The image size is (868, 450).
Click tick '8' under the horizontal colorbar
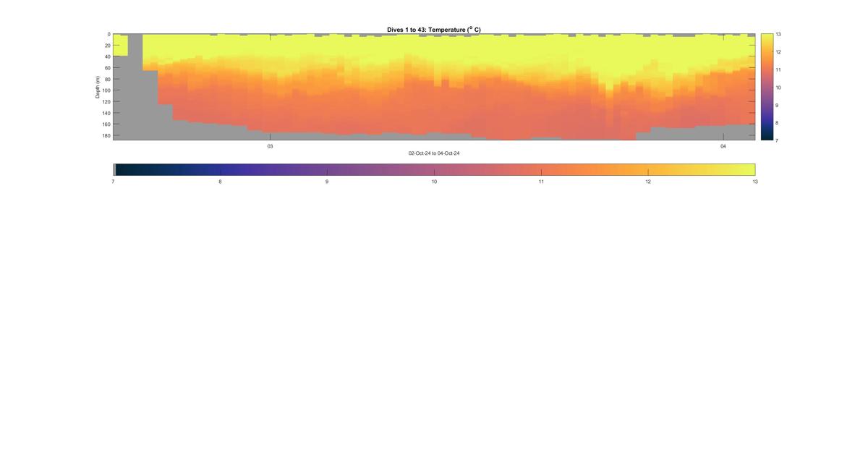pyautogui.click(x=220, y=182)
